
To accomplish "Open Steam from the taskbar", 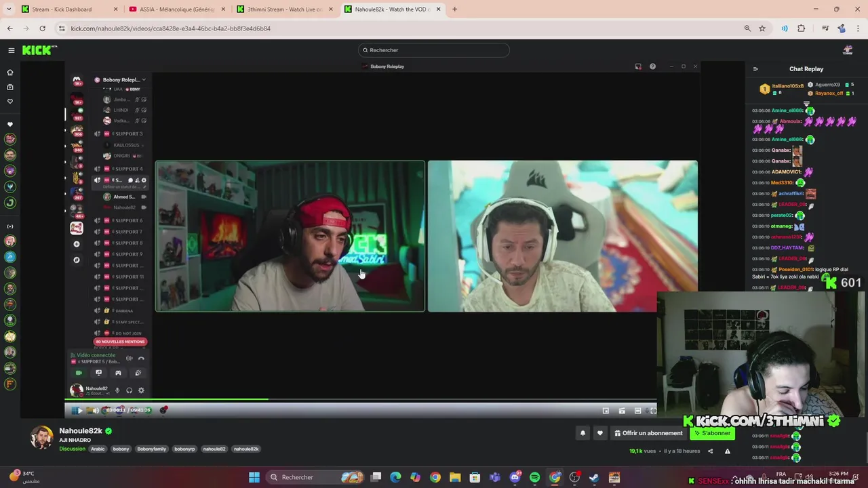I will tap(594, 477).
